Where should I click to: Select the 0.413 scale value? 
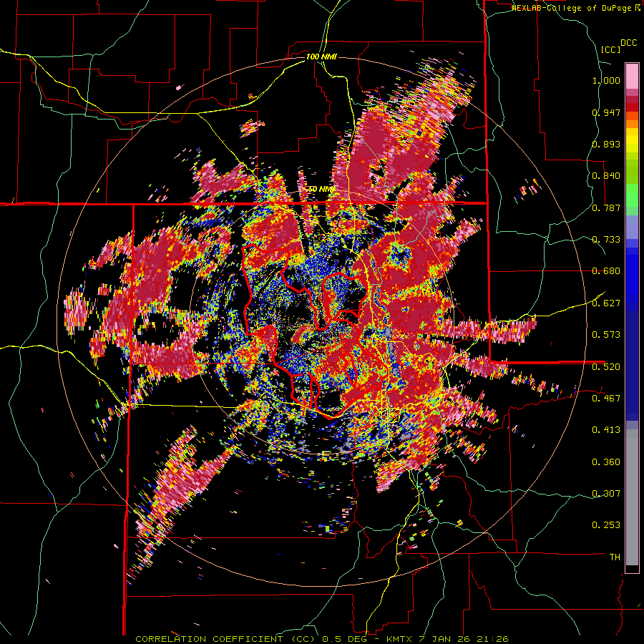pyautogui.click(x=606, y=430)
